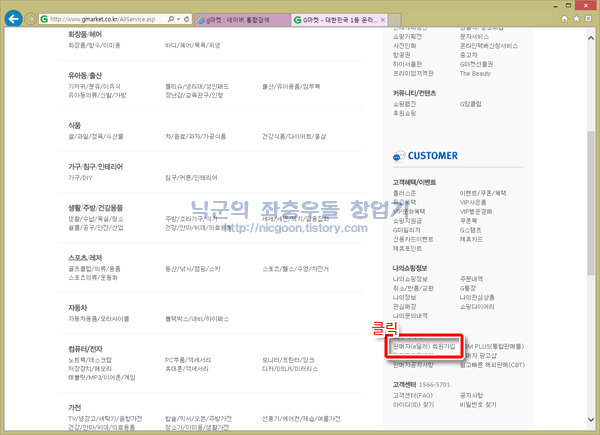Image resolution: width=600 pixels, height=435 pixels.
Task: Click the scrollbar down arrow
Action: pos(590,420)
